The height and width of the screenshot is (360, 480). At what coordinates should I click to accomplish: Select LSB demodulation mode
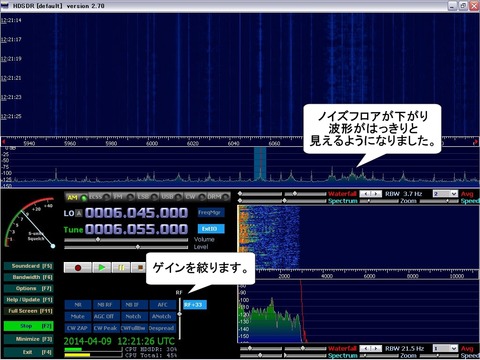pyautogui.click(x=147, y=197)
